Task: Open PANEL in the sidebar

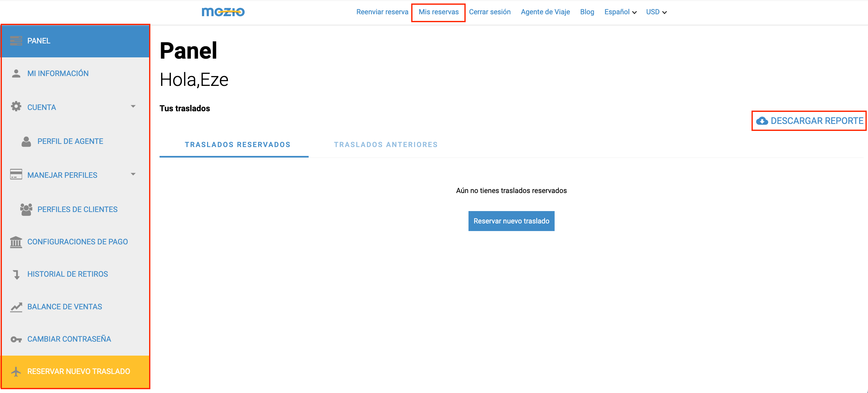Action: tap(75, 41)
